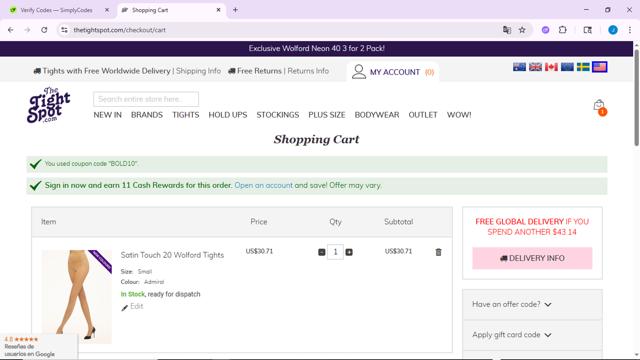Image resolution: width=640 pixels, height=360 pixels.
Task: Click Exclusive Wolford Neon 40 banner
Action: click(x=316, y=49)
